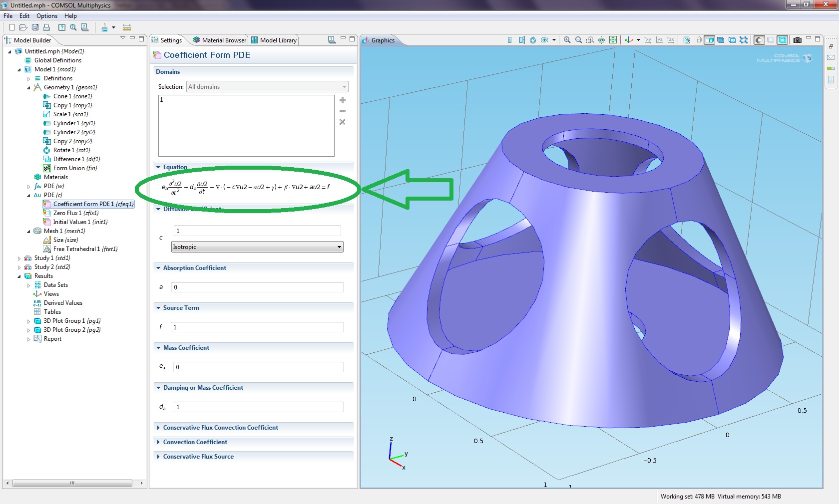This screenshot has height=504, width=839.
Task: Toggle Select Edges mode
Action: coord(732,40)
